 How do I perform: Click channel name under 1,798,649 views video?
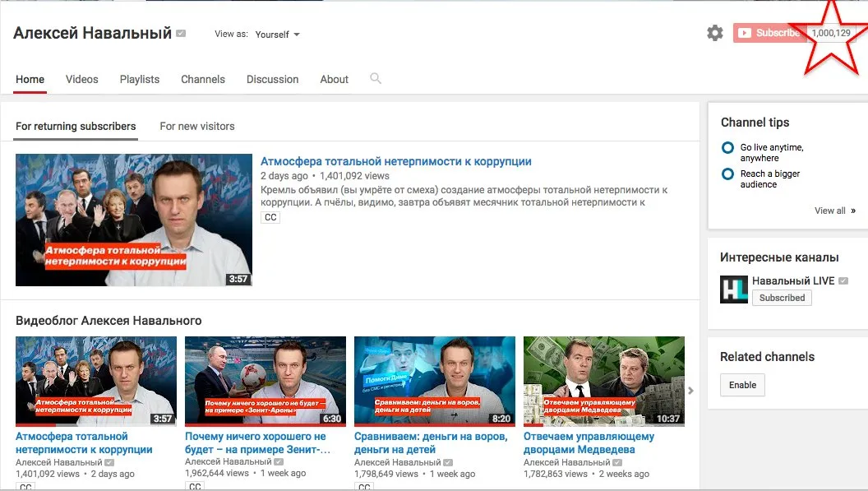(398, 461)
